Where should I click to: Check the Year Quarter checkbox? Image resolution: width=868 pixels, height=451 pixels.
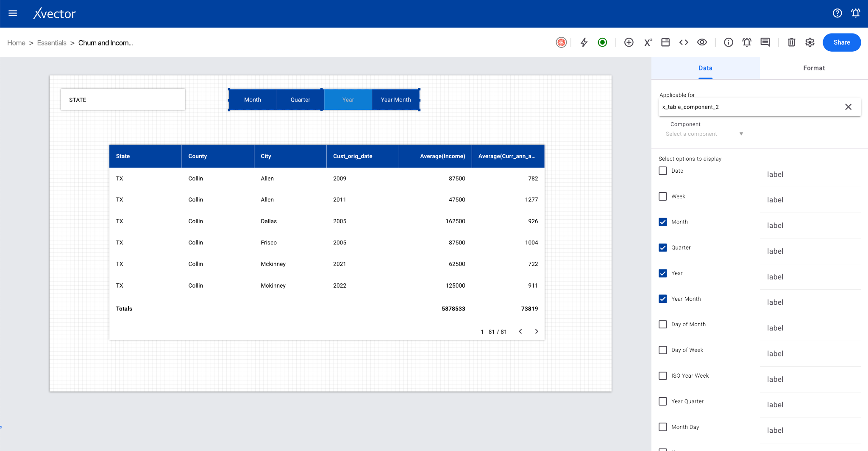tap(663, 401)
